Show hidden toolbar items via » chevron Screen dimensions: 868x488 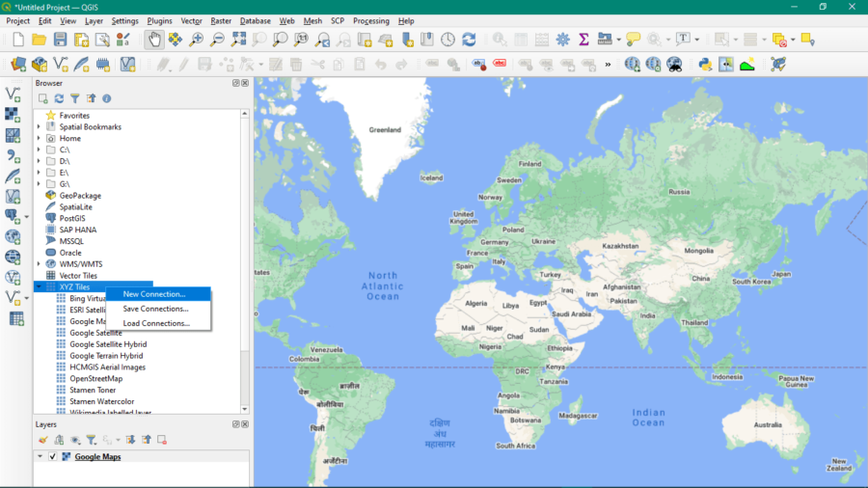608,65
